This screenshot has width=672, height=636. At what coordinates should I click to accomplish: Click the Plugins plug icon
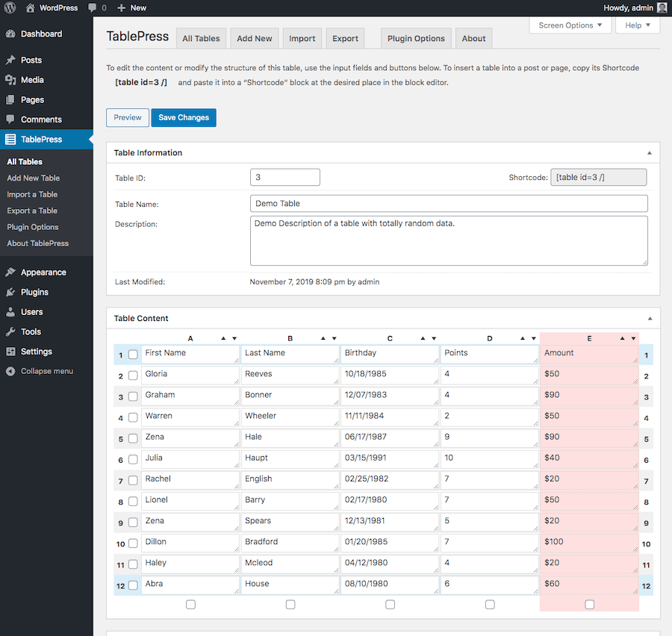10,292
